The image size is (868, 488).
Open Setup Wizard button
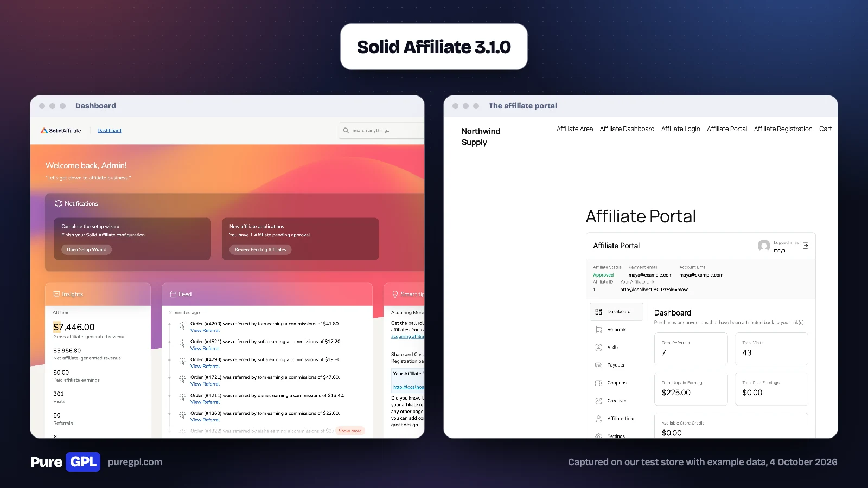click(86, 249)
